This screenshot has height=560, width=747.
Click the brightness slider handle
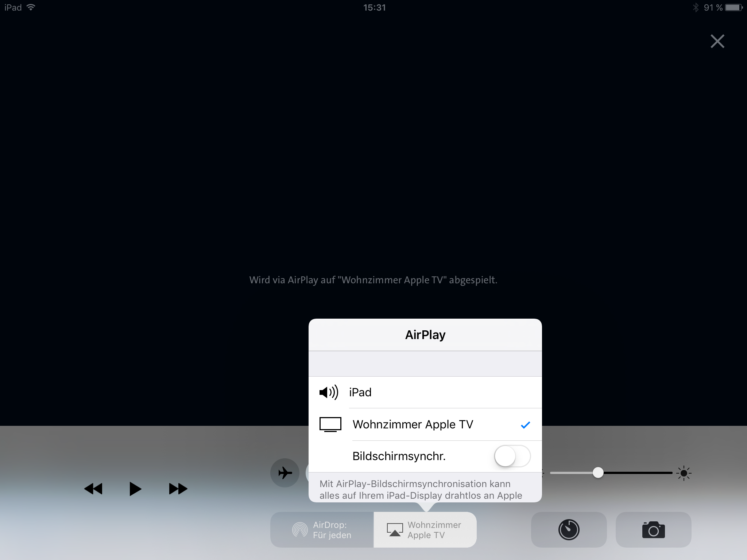click(x=598, y=473)
